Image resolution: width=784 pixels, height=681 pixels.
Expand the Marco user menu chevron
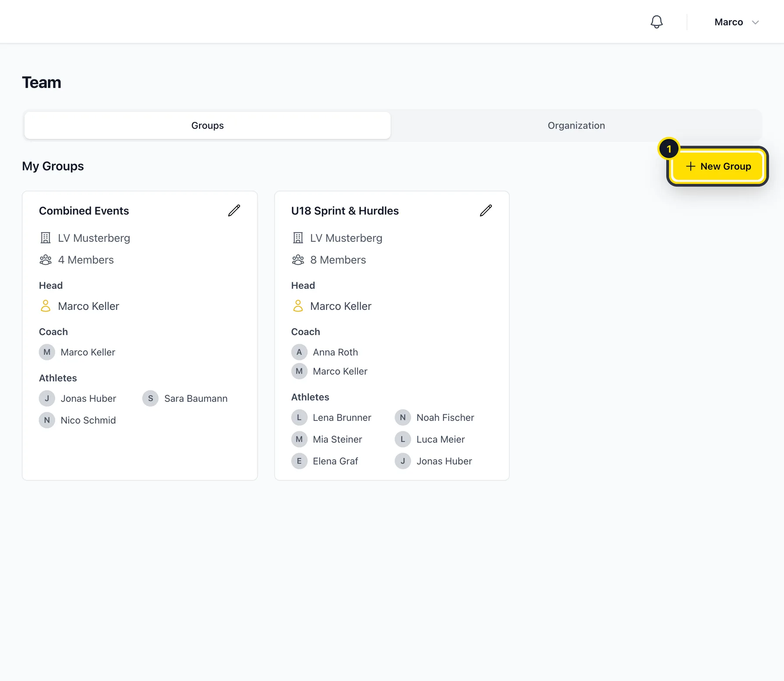pyautogui.click(x=755, y=22)
